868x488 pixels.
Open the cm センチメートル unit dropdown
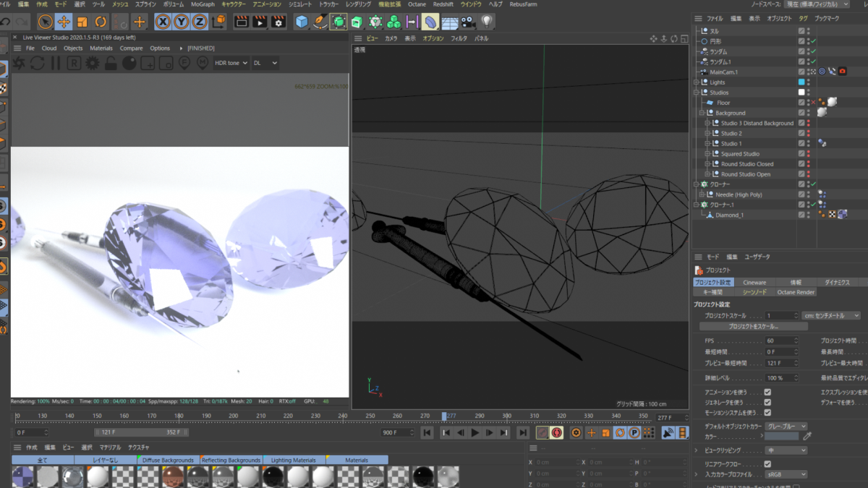tap(831, 316)
